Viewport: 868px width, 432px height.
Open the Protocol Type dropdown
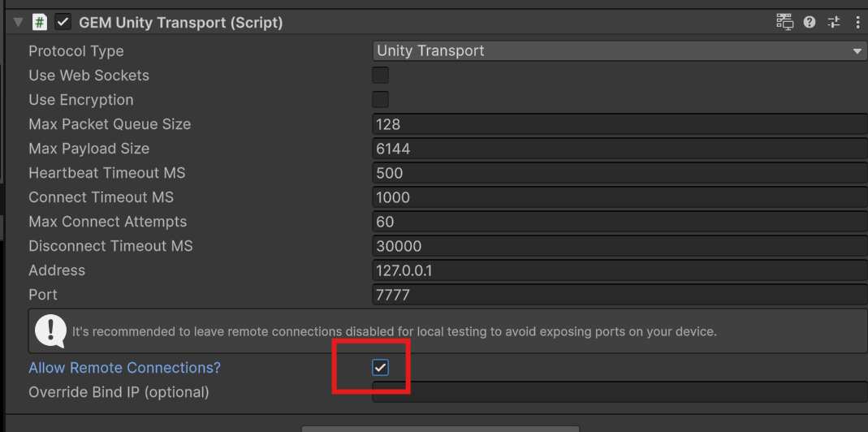pyautogui.click(x=620, y=51)
